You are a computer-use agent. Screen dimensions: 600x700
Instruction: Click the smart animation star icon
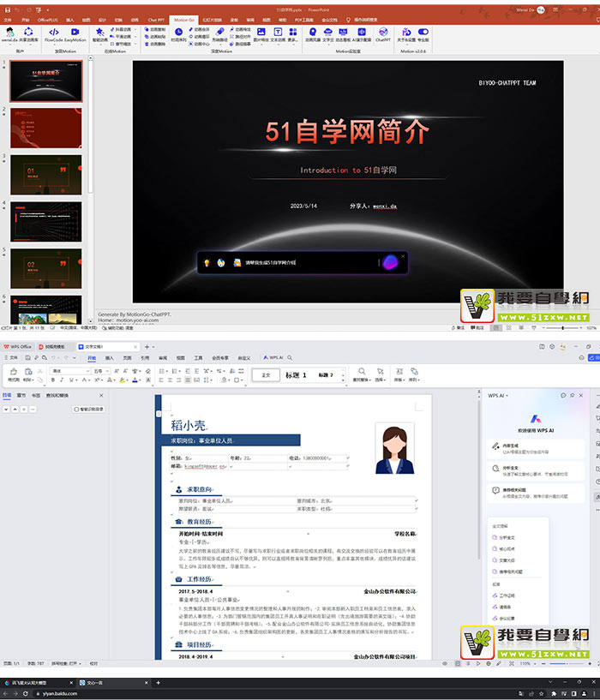click(99, 32)
